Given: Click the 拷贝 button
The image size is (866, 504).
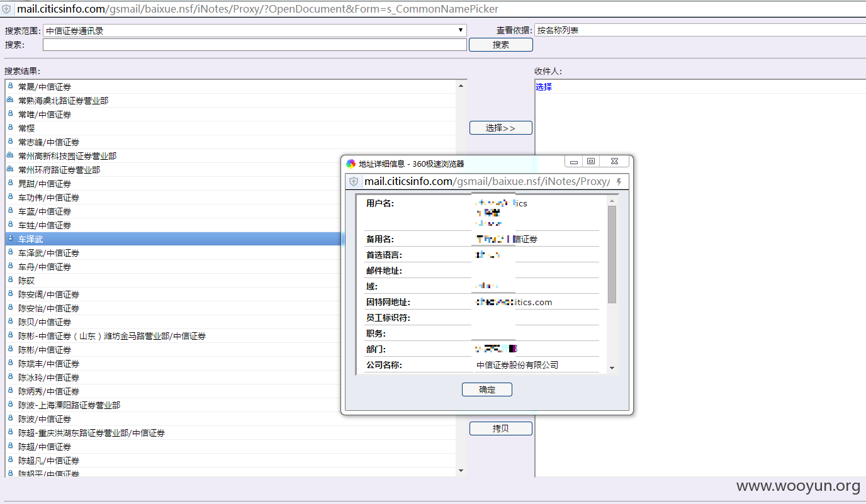Looking at the screenshot, I should pos(501,428).
